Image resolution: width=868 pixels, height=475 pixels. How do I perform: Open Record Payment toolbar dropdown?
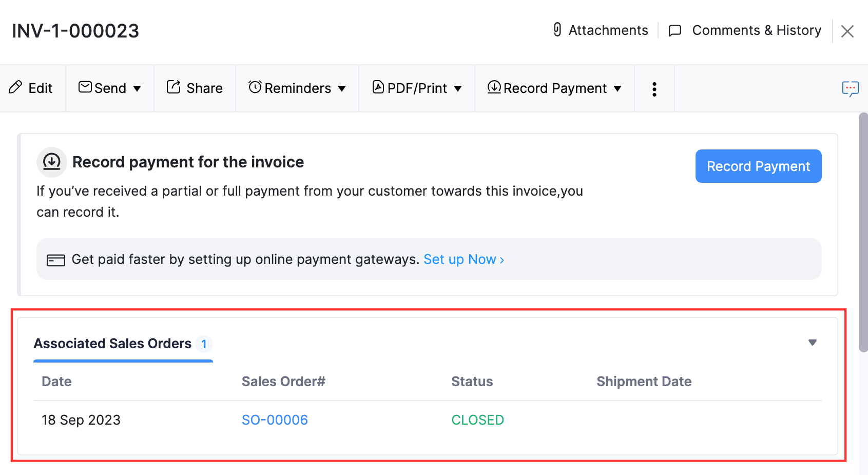click(x=554, y=88)
